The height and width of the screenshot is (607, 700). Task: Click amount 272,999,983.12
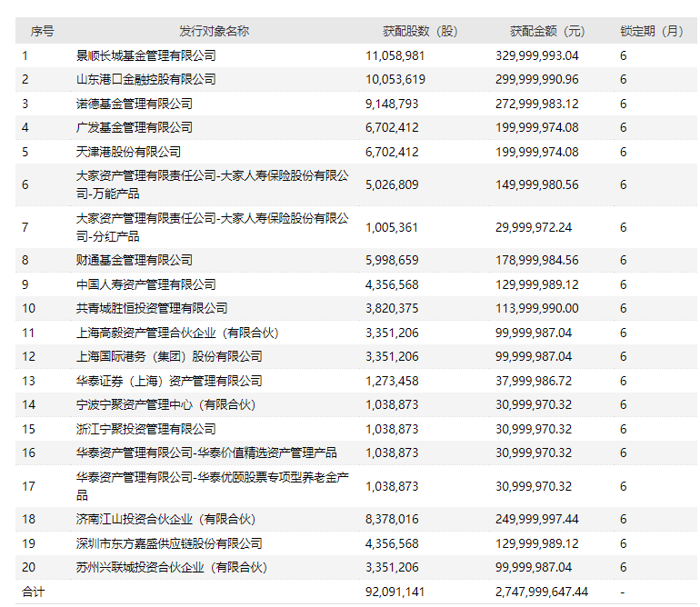coord(537,104)
